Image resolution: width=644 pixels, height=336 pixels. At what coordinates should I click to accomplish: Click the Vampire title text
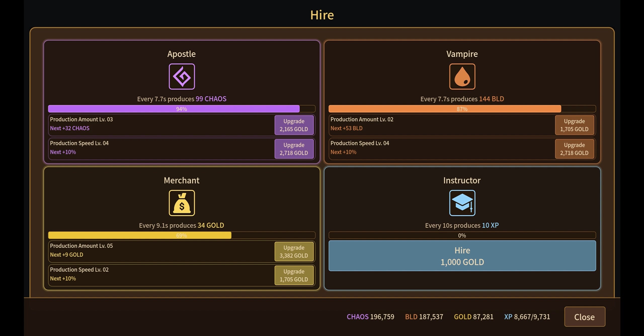pyautogui.click(x=462, y=54)
